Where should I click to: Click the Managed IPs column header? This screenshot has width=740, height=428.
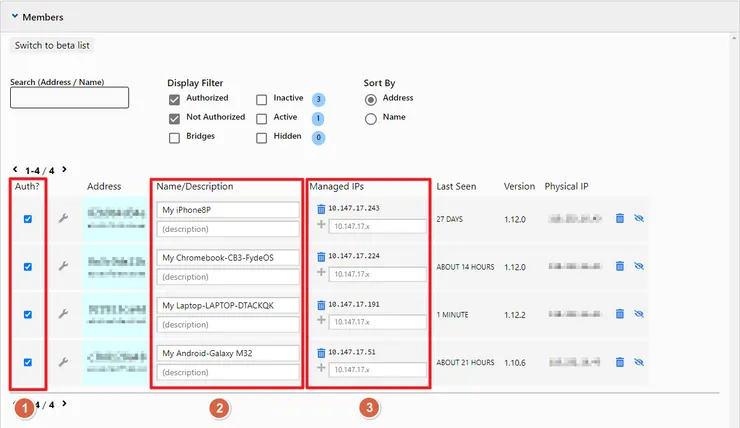click(x=336, y=186)
